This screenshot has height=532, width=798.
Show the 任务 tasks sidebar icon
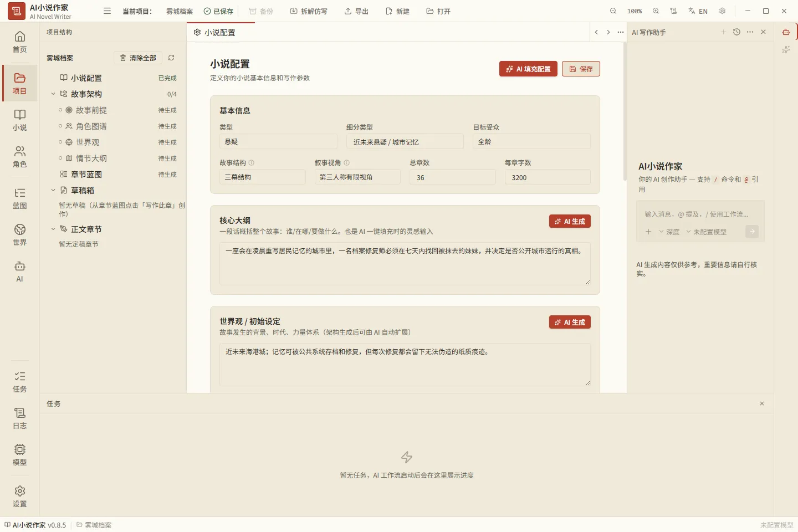(19, 382)
